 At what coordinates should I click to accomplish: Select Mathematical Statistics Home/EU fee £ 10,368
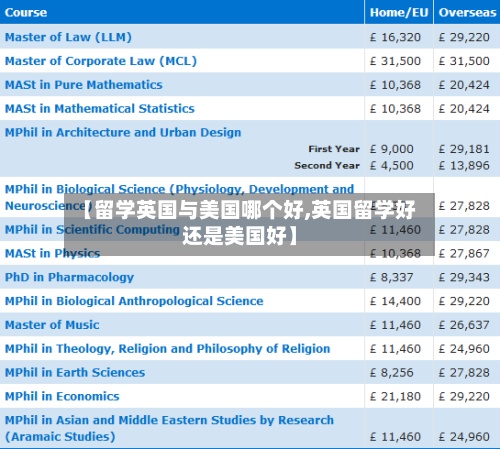(395, 109)
